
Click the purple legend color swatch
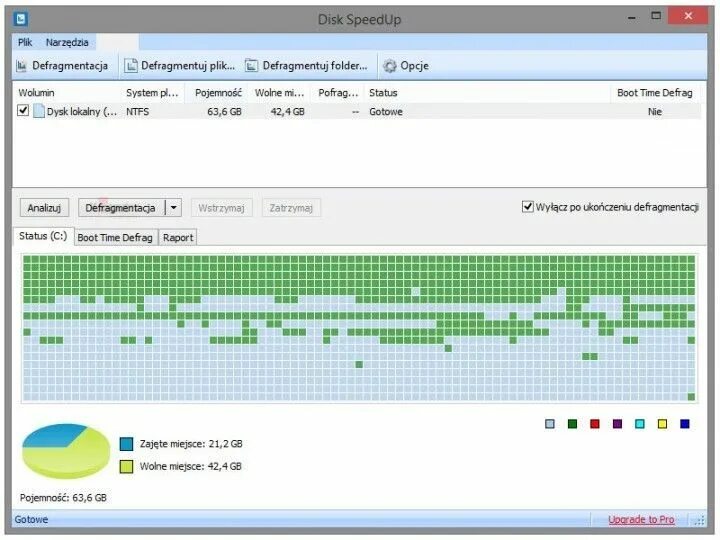coord(618,424)
